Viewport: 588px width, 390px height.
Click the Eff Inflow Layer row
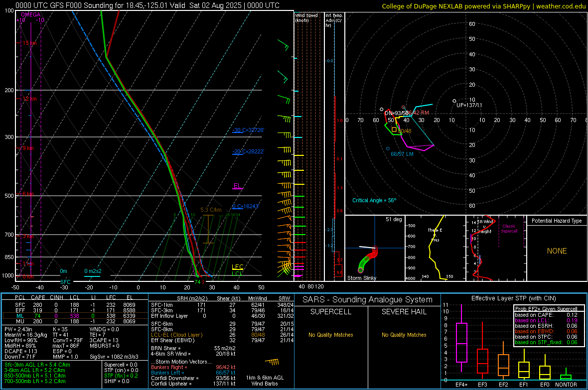(222, 316)
